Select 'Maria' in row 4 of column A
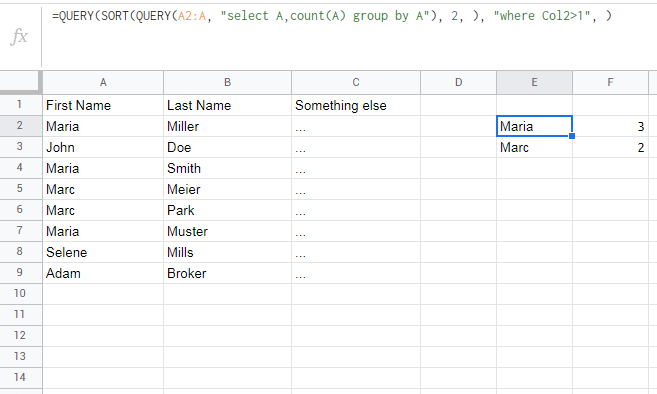The width and height of the screenshot is (657, 394). 103,168
